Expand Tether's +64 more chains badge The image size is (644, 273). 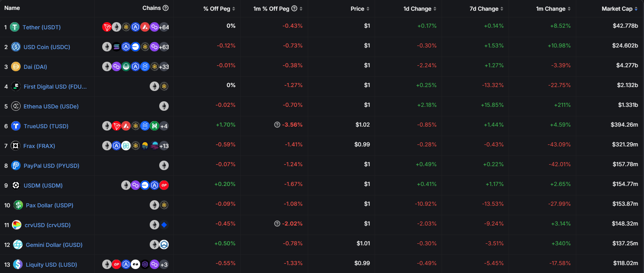(164, 27)
